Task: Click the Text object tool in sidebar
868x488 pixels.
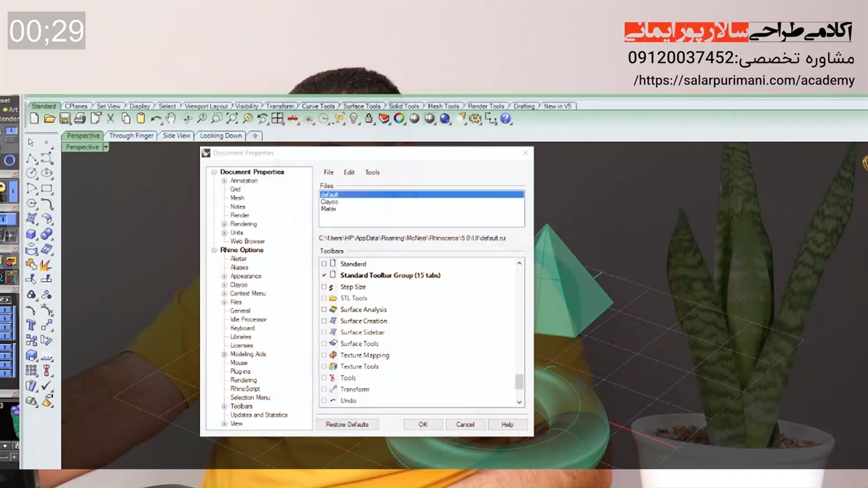Action: 31,325
